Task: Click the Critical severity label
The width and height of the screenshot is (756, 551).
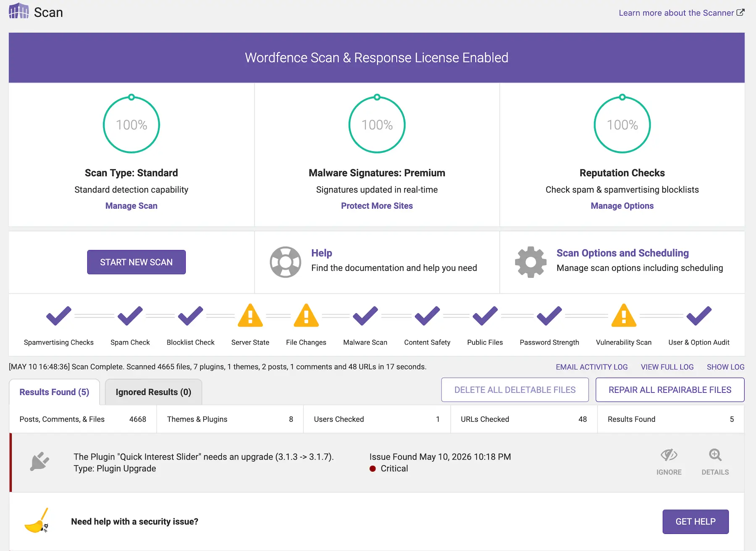Action: click(394, 468)
